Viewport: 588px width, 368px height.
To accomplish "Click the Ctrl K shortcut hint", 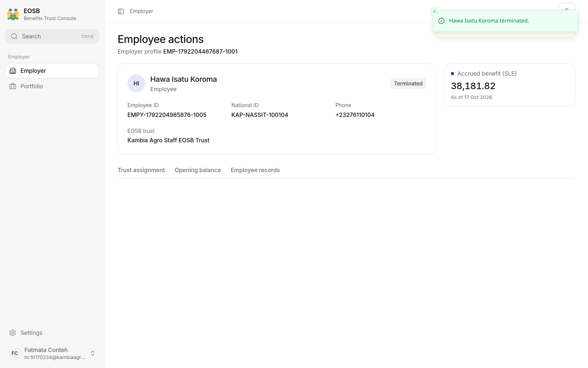I will (x=87, y=37).
